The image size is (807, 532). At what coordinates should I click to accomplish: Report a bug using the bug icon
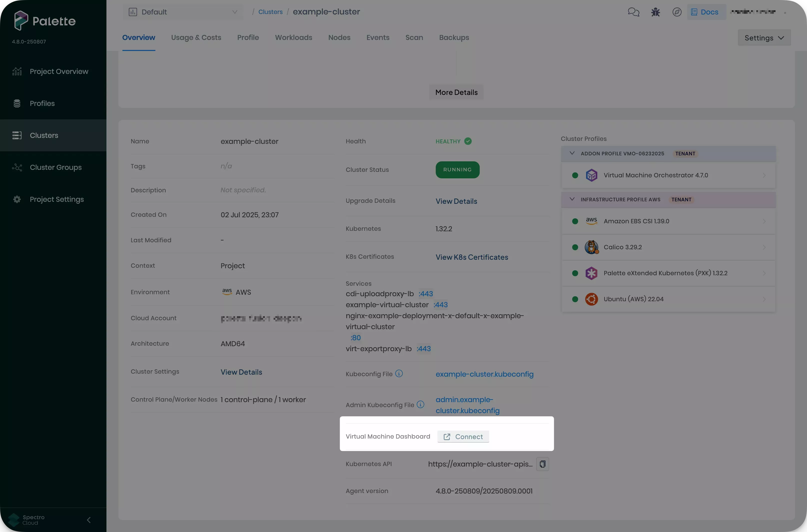point(655,11)
